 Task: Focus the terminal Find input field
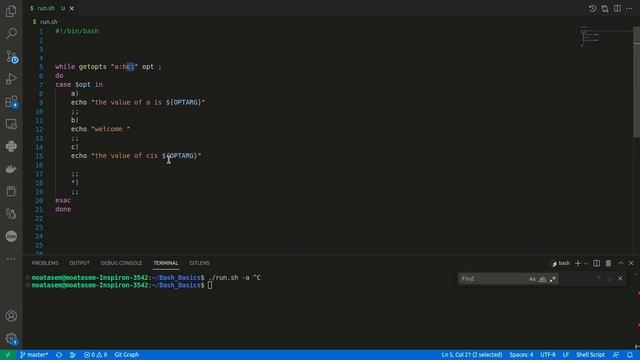click(x=493, y=279)
